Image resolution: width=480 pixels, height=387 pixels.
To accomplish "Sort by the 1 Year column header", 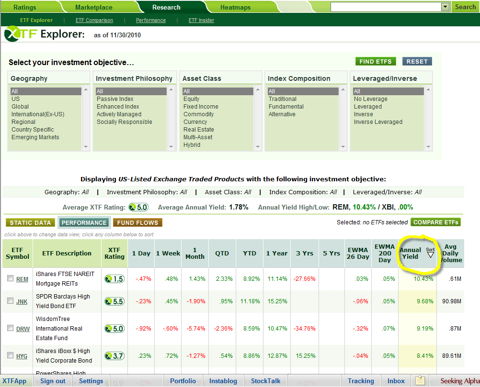I will pos(277,253).
